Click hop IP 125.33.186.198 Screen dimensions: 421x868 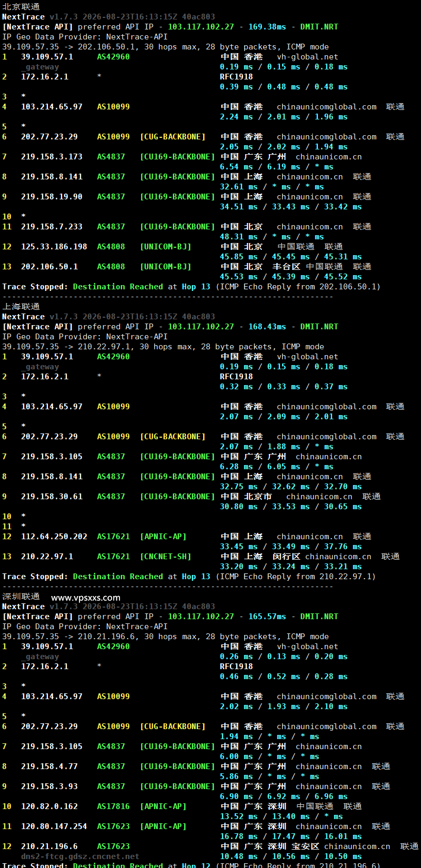pyautogui.click(x=54, y=247)
